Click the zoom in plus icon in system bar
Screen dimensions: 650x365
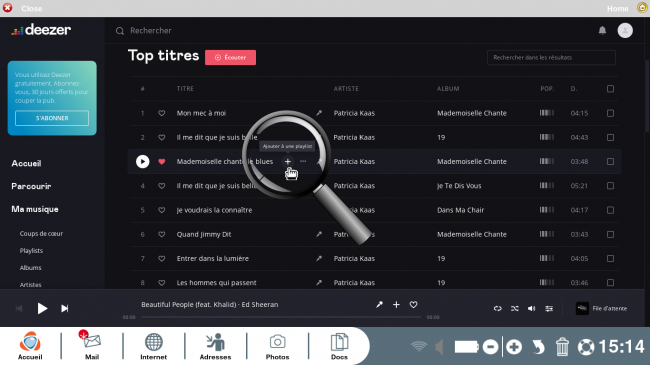(514, 347)
